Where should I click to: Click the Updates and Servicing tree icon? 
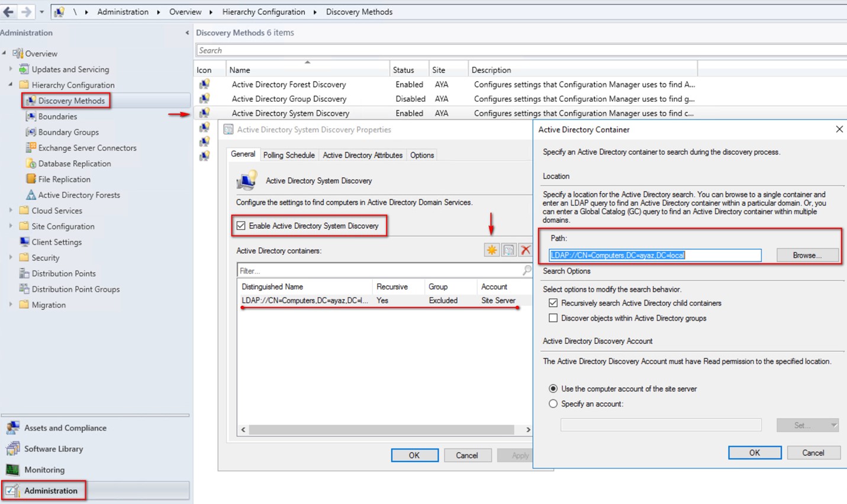coord(24,69)
